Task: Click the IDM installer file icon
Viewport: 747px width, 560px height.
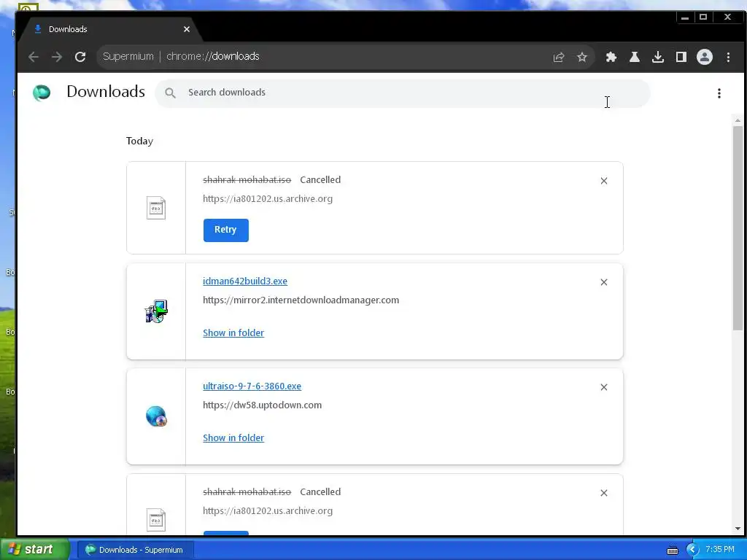Action: pyautogui.click(x=156, y=311)
